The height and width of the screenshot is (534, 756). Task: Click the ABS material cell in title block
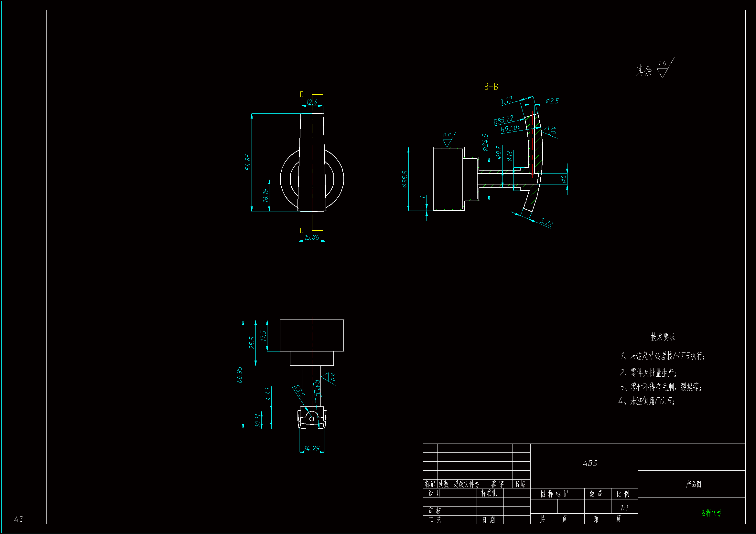coord(589,463)
